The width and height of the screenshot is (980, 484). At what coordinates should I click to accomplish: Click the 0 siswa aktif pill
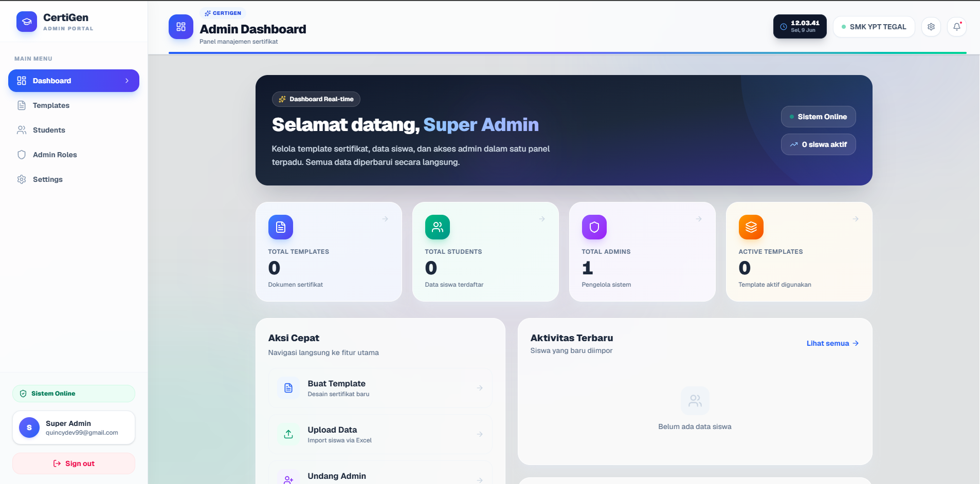818,144
